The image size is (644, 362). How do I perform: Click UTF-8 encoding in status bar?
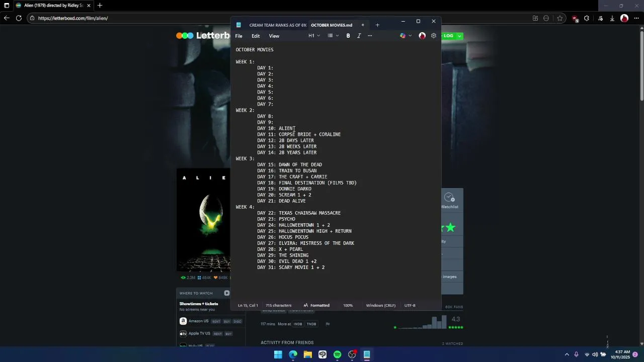click(410, 305)
